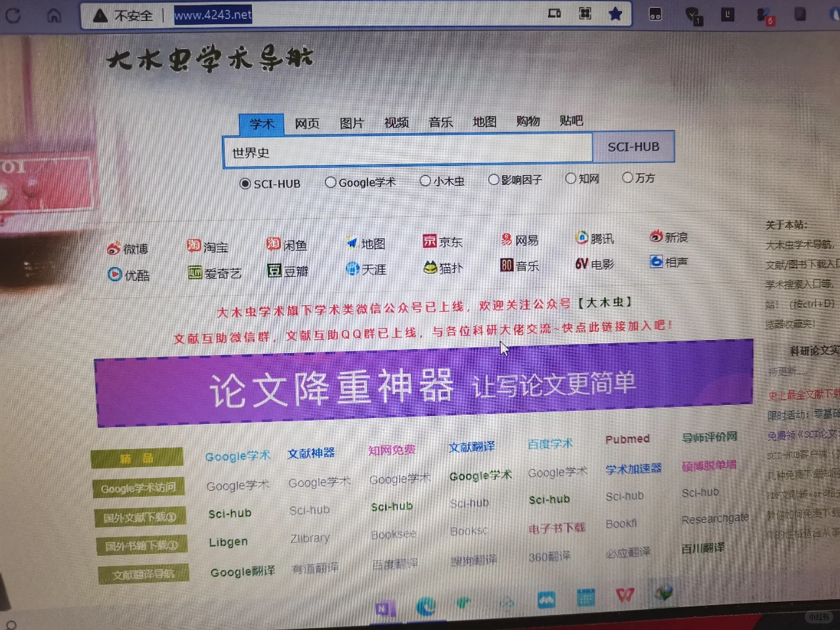
Task: Open the calendar app on the taskbar
Action: pyautogui.click(x=586, y=597)
